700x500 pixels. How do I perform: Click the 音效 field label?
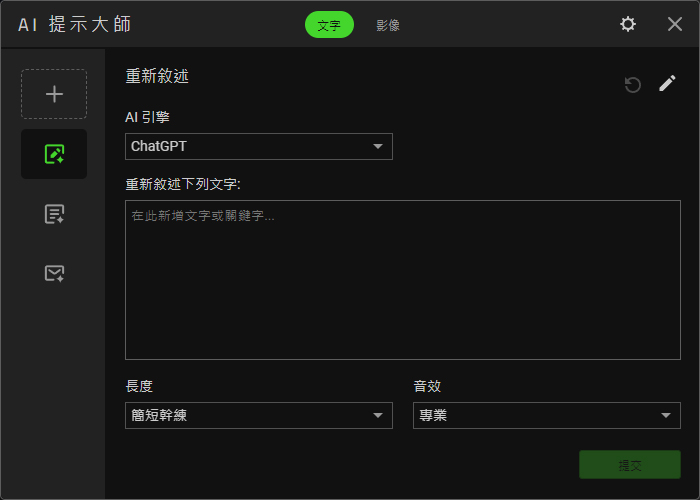pyautogui.click(x=427, y=385)
